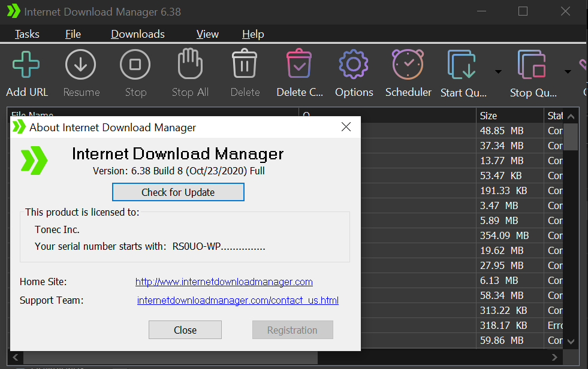Click the grayed-out Registration button

point(293,329)
